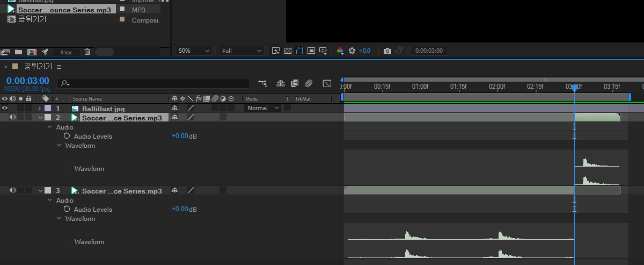Toggle transparency grid in viewer
Screen dimensions: 644x265
[287, 51]
